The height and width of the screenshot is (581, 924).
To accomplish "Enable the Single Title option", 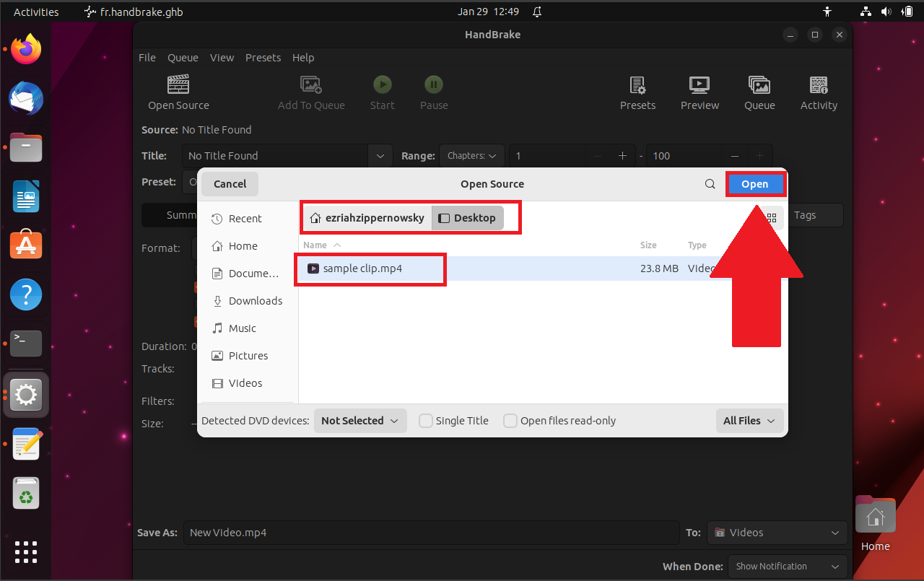I will 425,420.
